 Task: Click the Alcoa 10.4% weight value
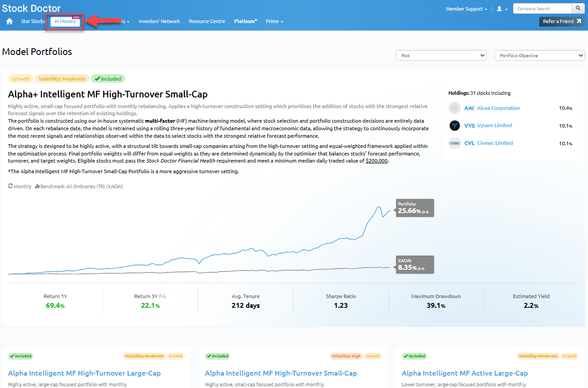(565, 108)
